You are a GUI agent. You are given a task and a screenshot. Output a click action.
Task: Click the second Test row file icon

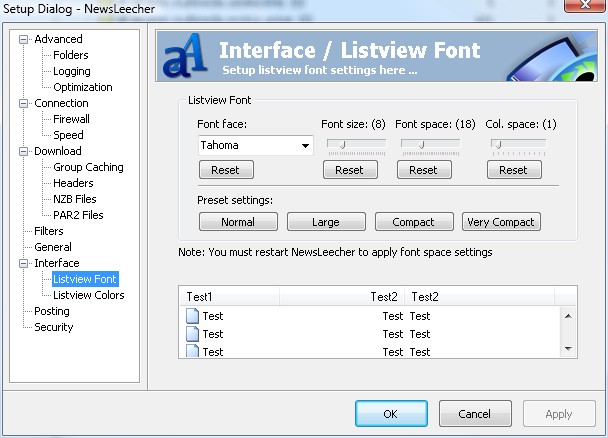click(x=192, y=334)
